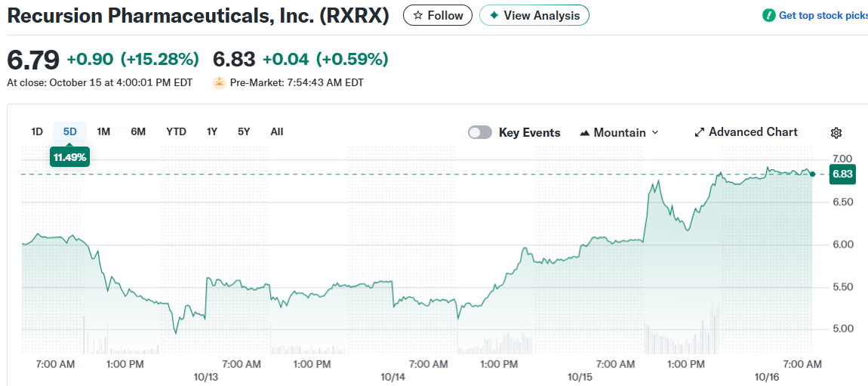Click the Advanced Chart link
This screenshot has height=386, width=868.
click(753, 132)
